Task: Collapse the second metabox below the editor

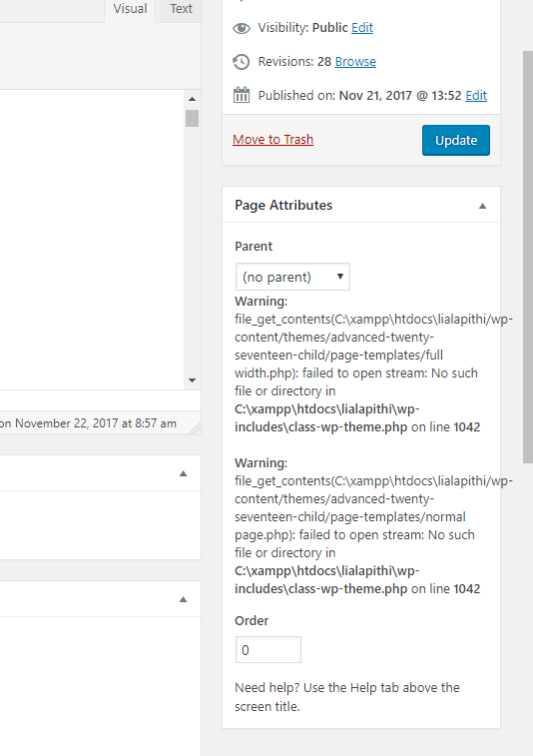Action: pos(183,599)
